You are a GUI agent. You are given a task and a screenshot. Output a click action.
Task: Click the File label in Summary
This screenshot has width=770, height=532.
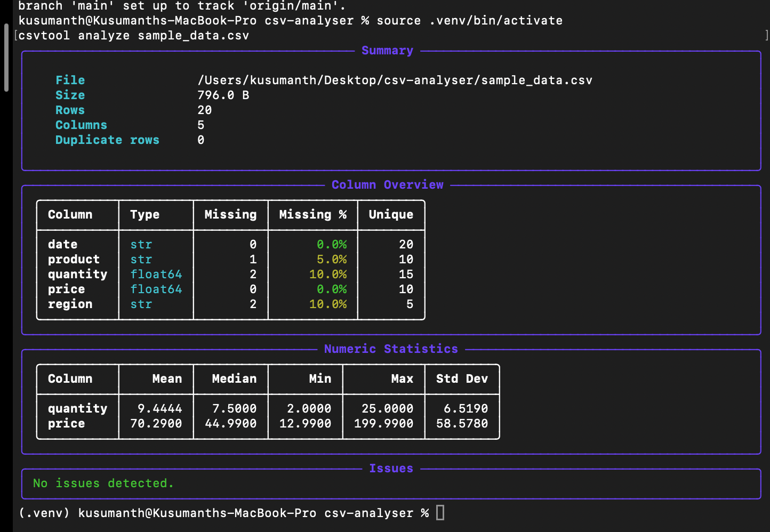point(70,80)
